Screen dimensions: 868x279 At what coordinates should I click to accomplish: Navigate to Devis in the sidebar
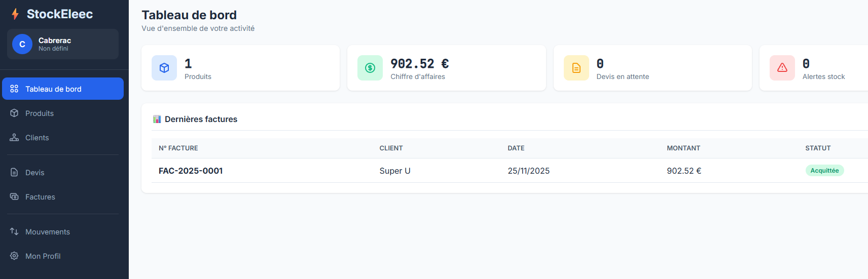[34, 173]
